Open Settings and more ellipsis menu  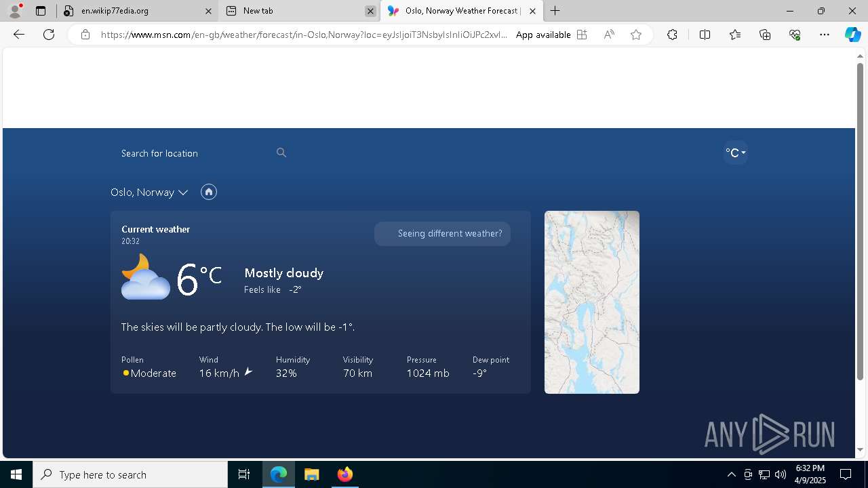[x=825, y=35]
